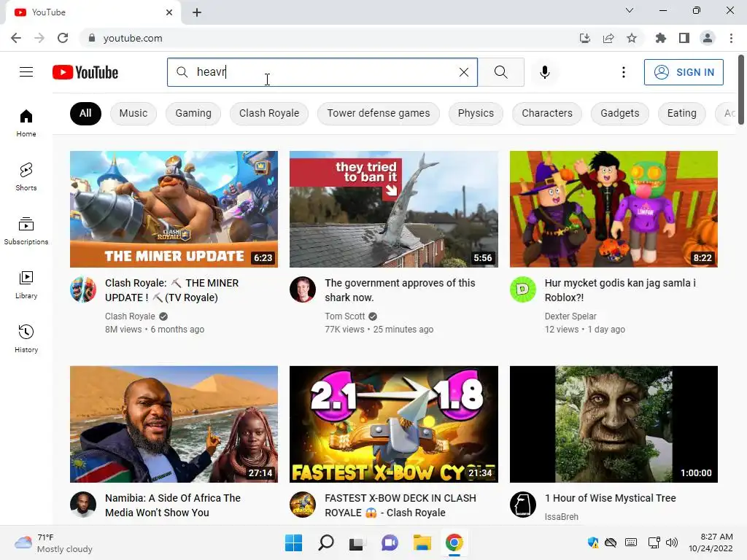Click IssaBreh channel avatar
Image resolution: width=747 pixels, height=560 pixels.
tap(522, 505)
